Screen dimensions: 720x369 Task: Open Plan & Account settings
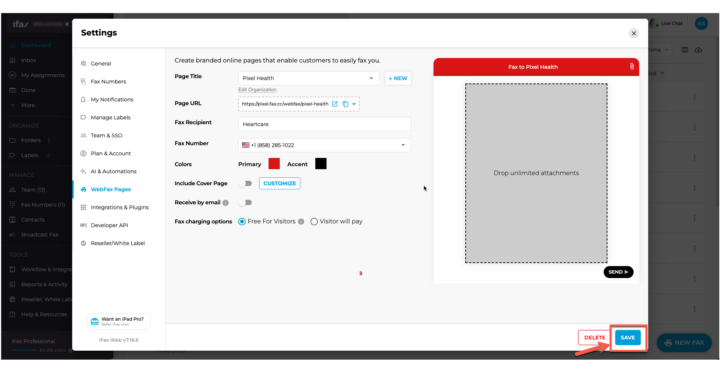coord(110,153)
